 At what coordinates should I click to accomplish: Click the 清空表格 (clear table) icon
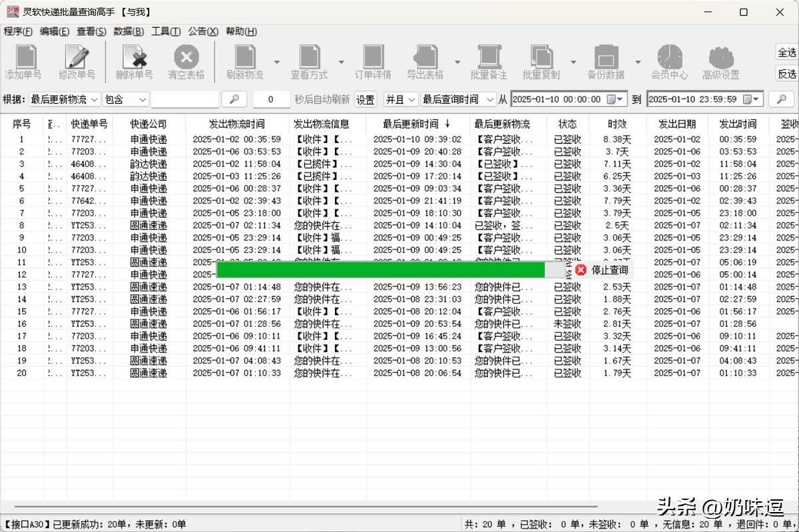pyautogui.click(x=186, y=61)
